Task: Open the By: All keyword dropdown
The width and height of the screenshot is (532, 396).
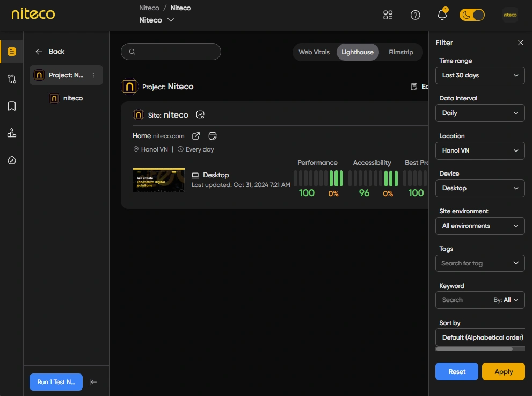Action: coord(506,300)
